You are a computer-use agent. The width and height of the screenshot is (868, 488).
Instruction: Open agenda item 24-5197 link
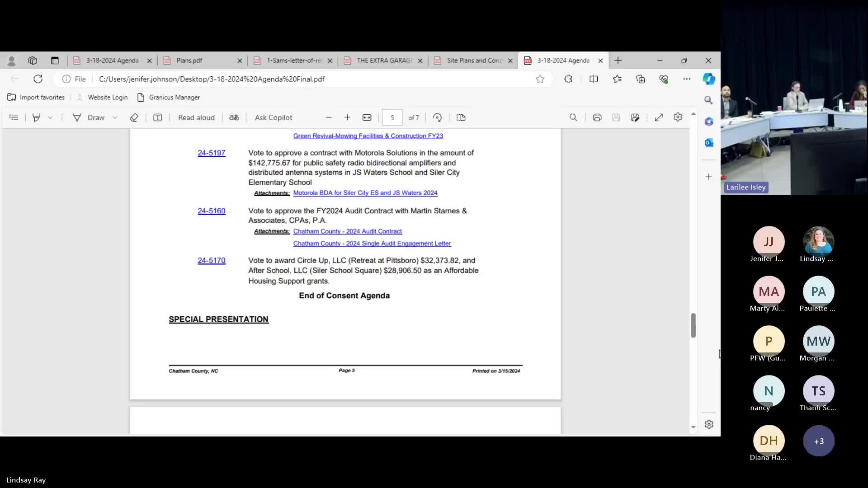[x=212, y=153]
